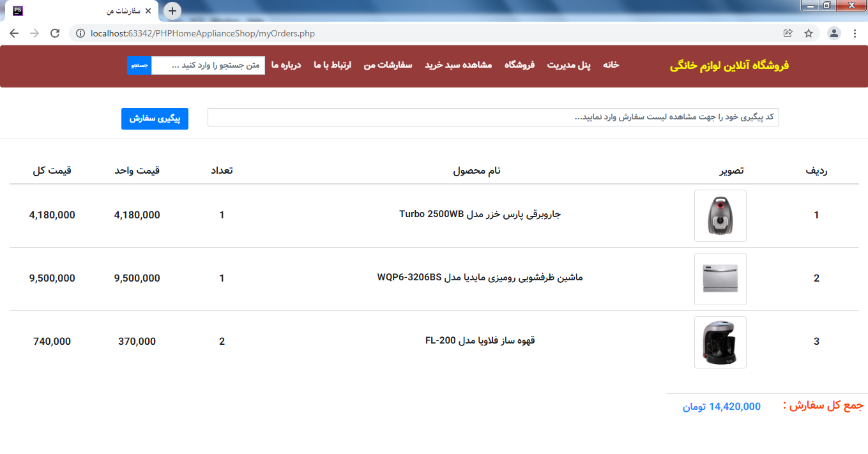View site information icon beside URL
Screen dimensions: 868x454
[x=80, y=33]
